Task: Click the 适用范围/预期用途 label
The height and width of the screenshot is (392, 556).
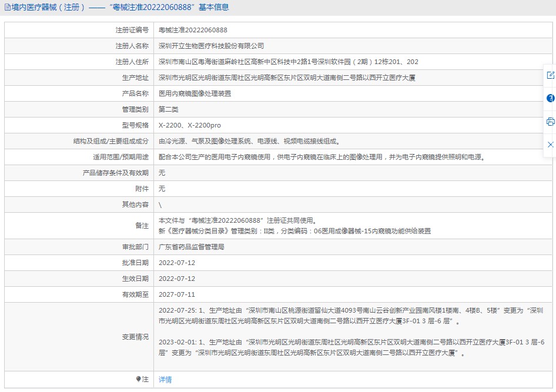Action: tap(121, 157)
